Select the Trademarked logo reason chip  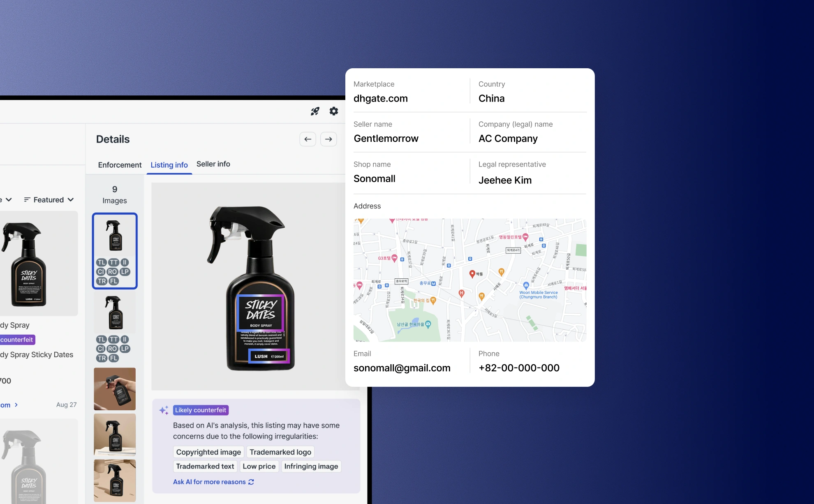click(x=280, y=452)
